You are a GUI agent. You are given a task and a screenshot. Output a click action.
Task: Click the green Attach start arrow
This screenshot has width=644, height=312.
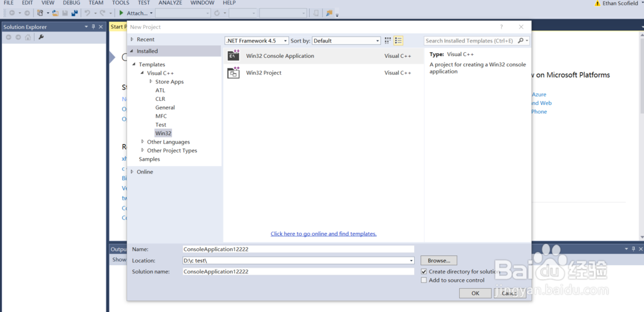(122, 13)
